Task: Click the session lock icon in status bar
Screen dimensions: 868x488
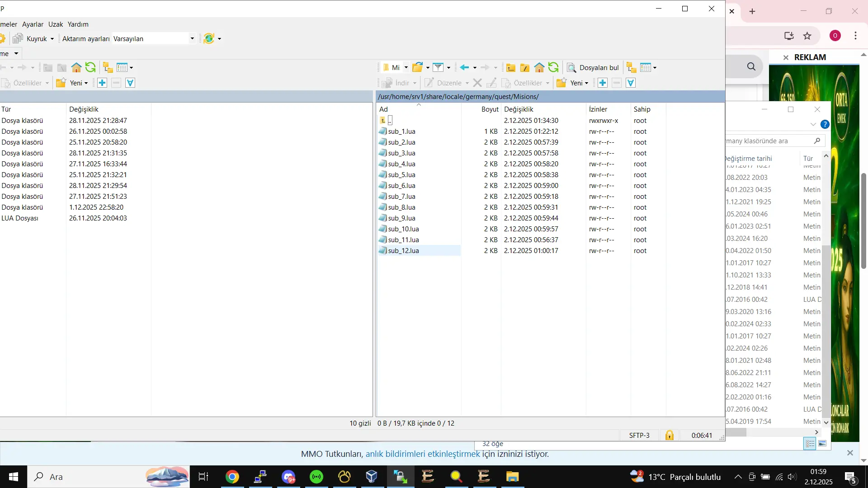Action: pos(669,435)
